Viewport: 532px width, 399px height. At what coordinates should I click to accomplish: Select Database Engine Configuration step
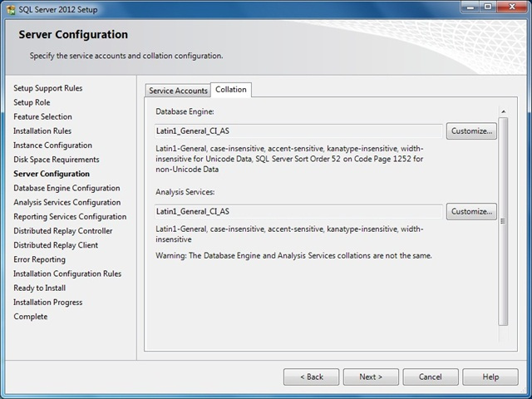point(66,188)
